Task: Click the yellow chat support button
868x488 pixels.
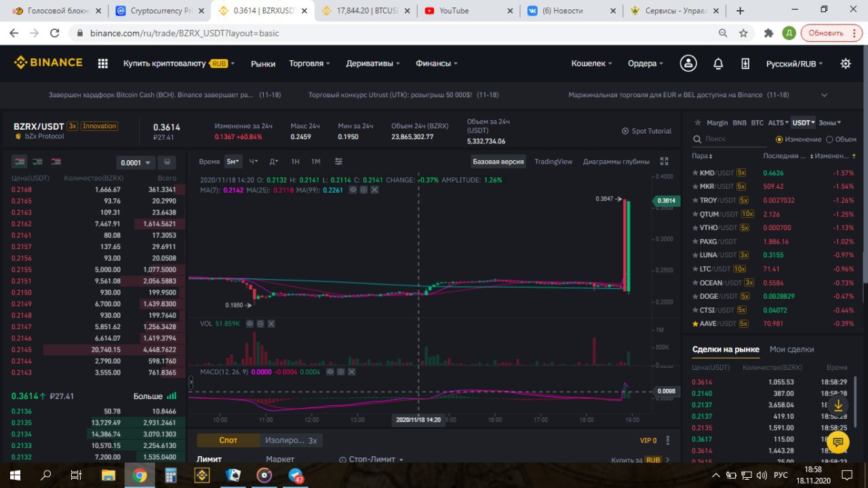Action: click(837, 442)
